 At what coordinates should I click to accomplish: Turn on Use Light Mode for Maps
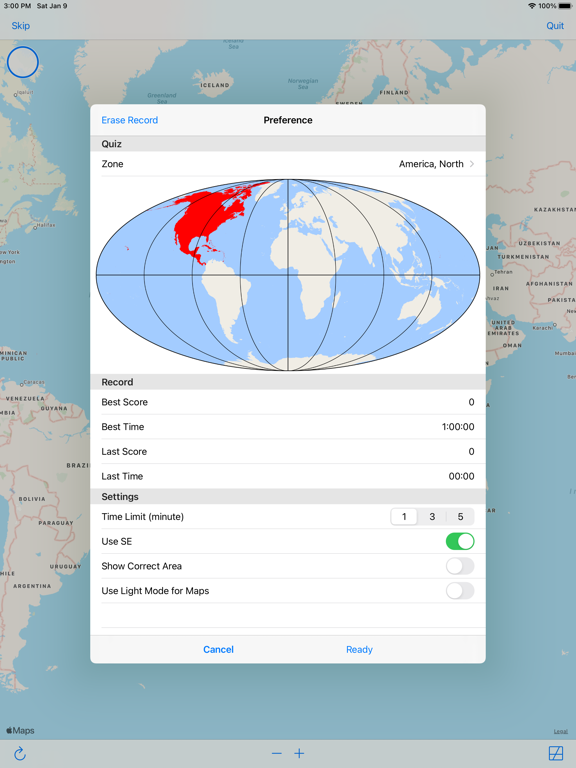(460, 591)
